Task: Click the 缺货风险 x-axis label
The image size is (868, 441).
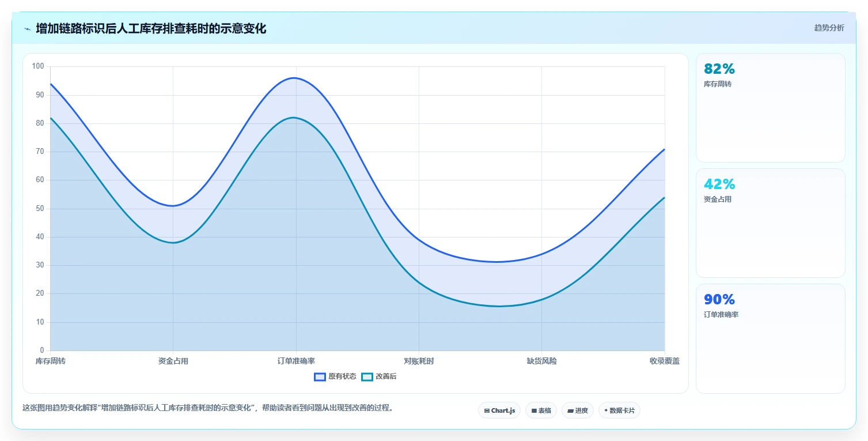Action: [542, 361]
